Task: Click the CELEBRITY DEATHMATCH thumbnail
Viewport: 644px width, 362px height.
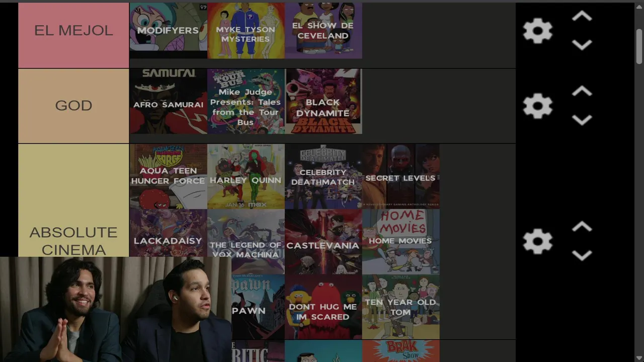Action: pos(324,176)
